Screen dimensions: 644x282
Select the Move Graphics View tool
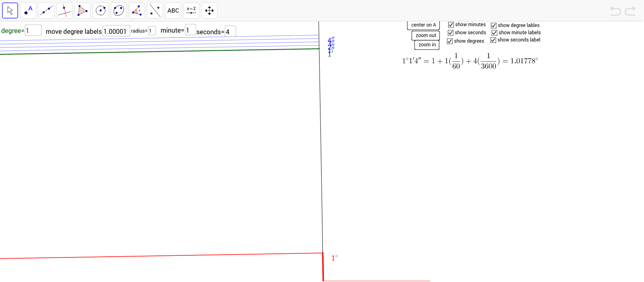click(209, 10)
